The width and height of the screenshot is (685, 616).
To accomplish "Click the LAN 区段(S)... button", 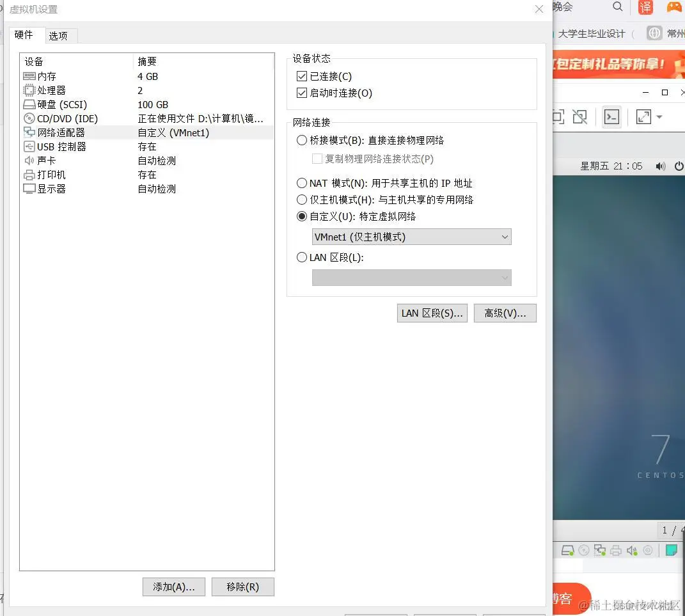I will (x=432, y=313).
